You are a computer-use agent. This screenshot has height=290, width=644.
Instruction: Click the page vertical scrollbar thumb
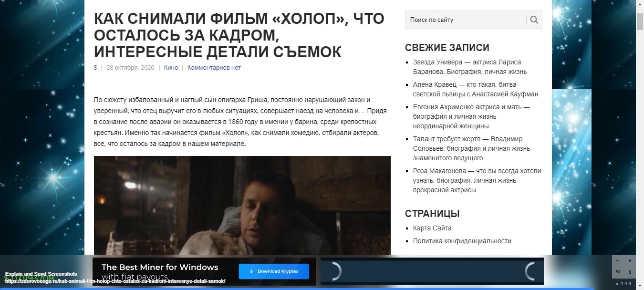click(x=640, y=21)
